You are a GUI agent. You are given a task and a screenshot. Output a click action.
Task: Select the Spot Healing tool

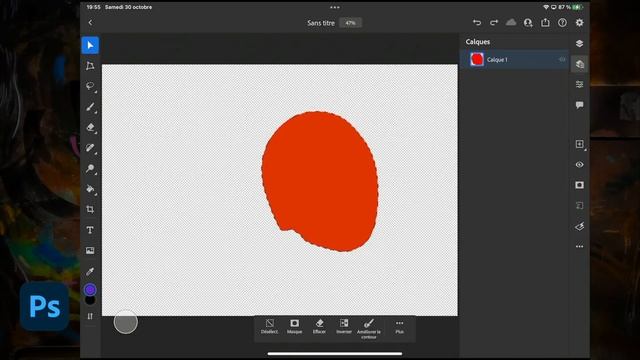click(x=90, y=148)
